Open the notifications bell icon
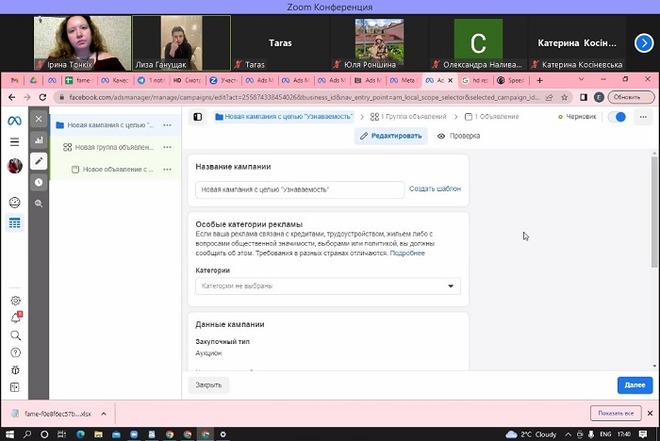The width and height of the screenshot is (660, 441). (15, 317)
